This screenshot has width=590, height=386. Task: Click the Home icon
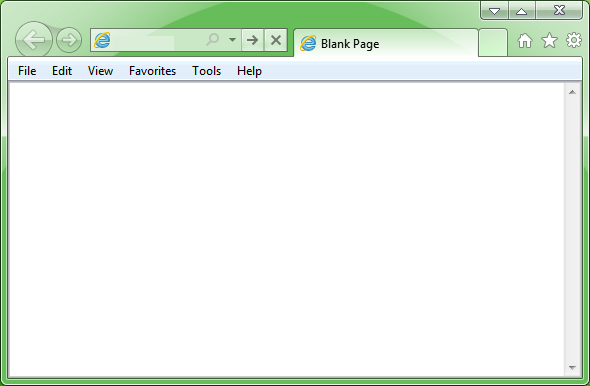pos(525,41)
